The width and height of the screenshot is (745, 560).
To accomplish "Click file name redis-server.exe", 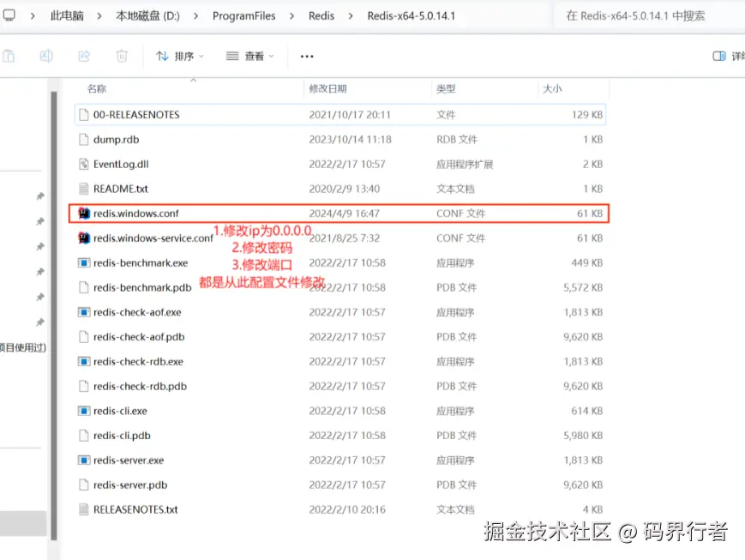I will coord(129,461).
